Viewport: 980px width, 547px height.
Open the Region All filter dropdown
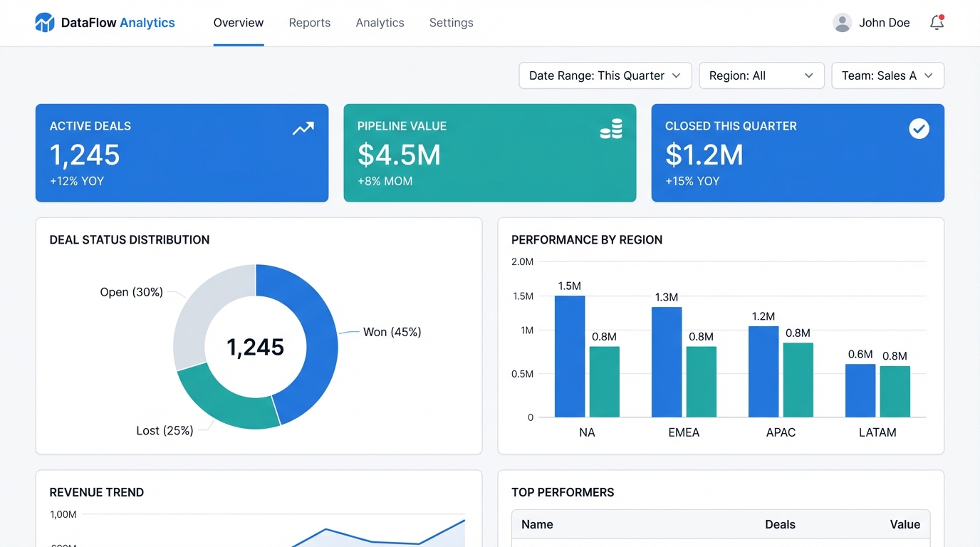pyautogui.click(x=761, y=75)
